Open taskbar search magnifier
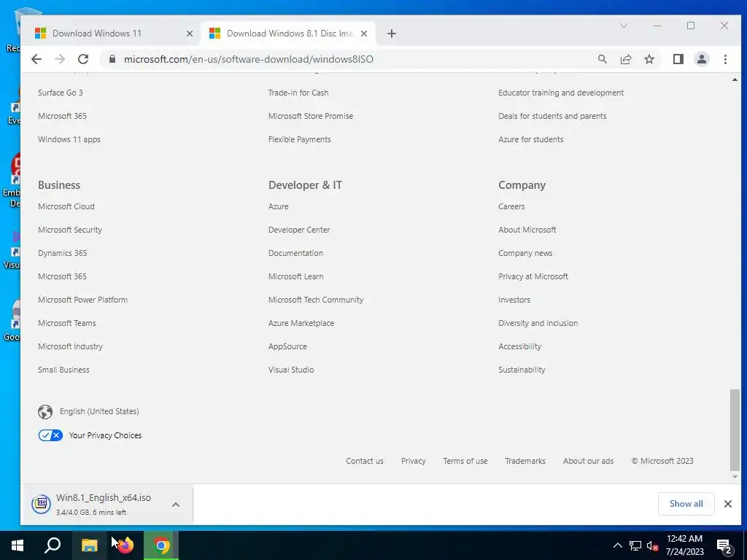Screen dimensions: 747x560 (x=53, y=545)
